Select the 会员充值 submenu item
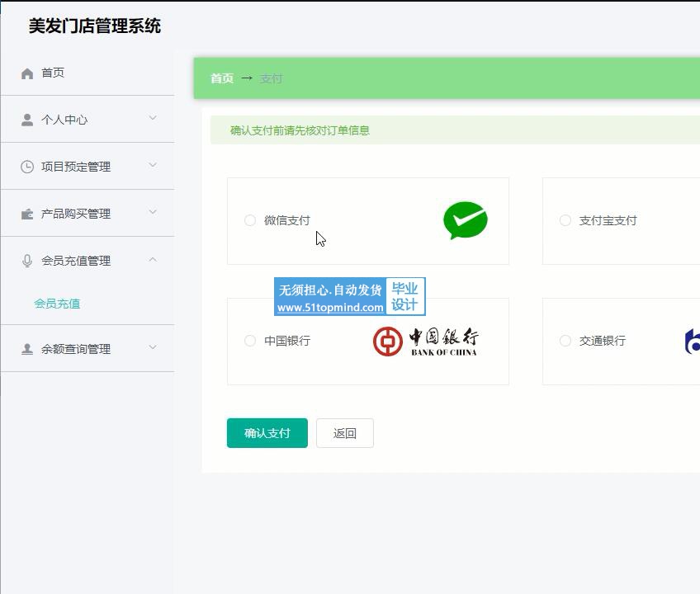Viewport: 700px width, 594px height. [x=57, y=304]
